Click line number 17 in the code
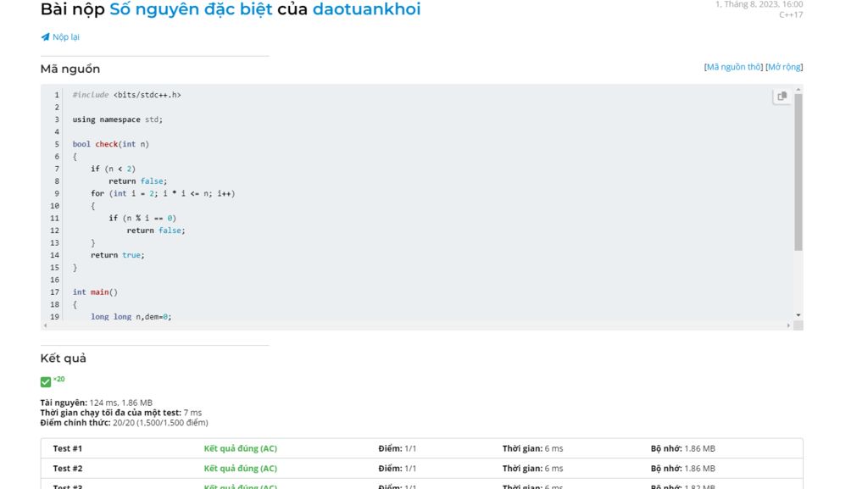 click(54, 292)
